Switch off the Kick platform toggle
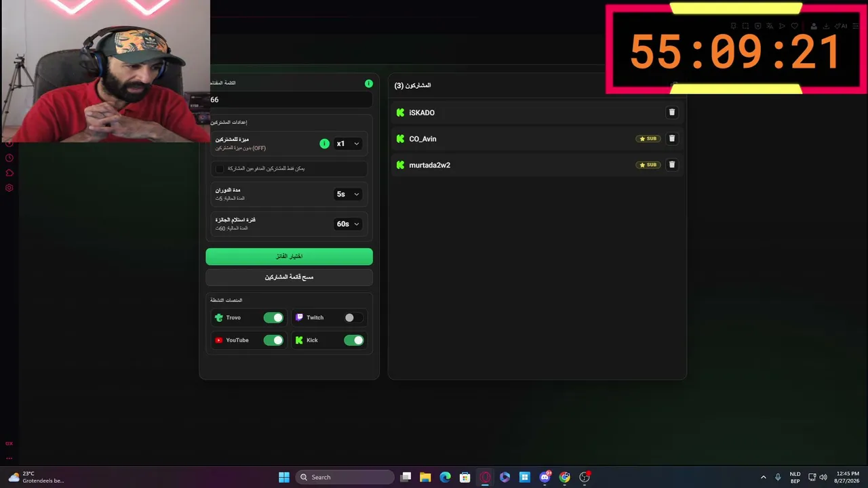This screenshot has width=868, height=488. tap(353, 340)
